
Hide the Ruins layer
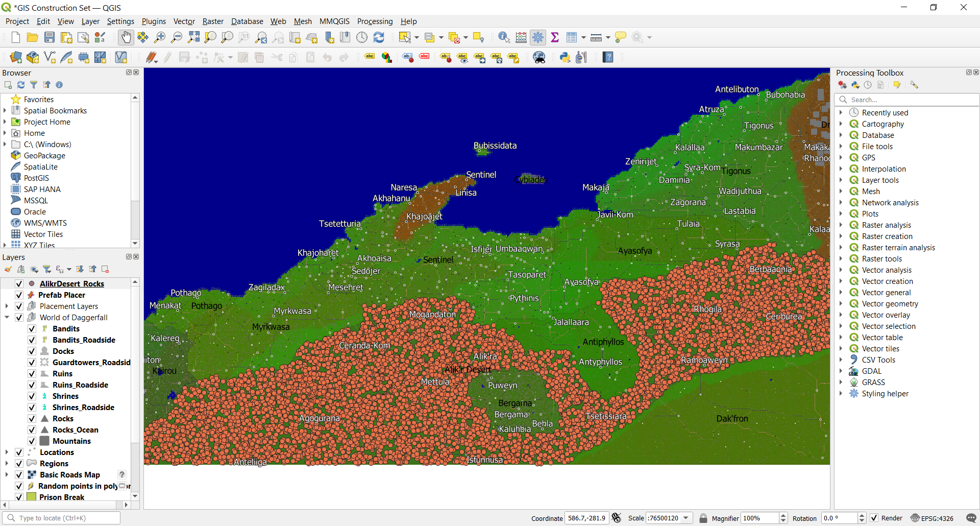click(32, 374)
